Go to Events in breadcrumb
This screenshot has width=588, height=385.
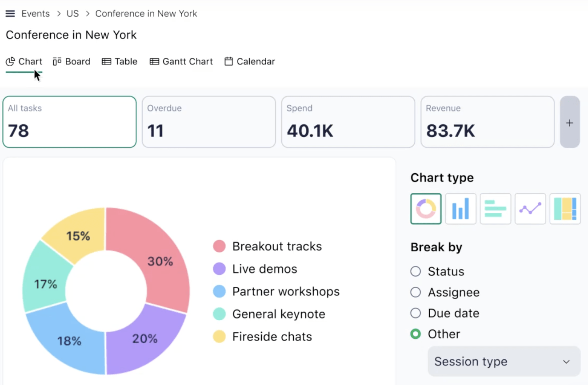(x=36, y=14)
